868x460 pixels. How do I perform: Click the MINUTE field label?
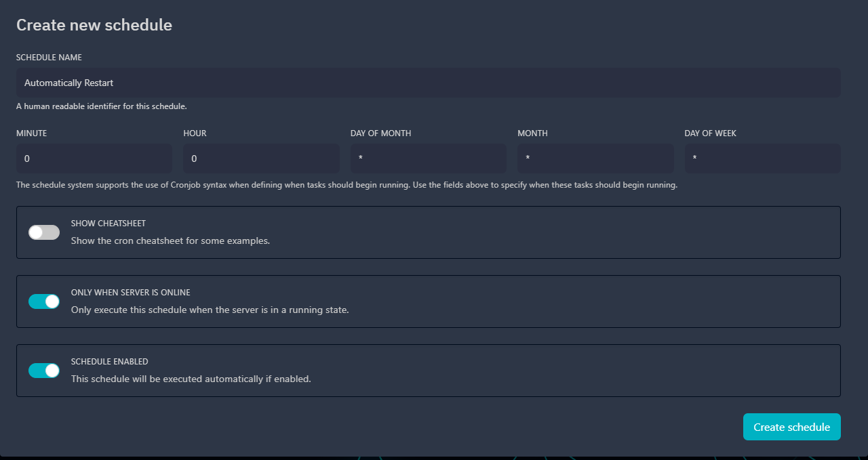(32, 133)
